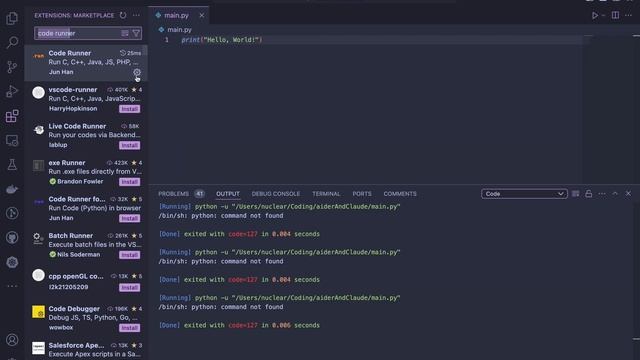
Task: Filter extensions with the funnel icon
Action: (x=136, y=33)
